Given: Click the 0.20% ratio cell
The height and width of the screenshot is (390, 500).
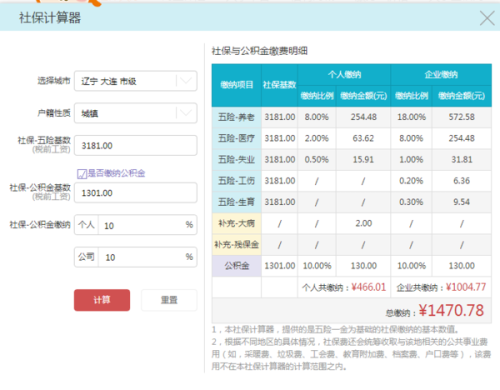Looking at the screenshot, I should click(411, 181).
